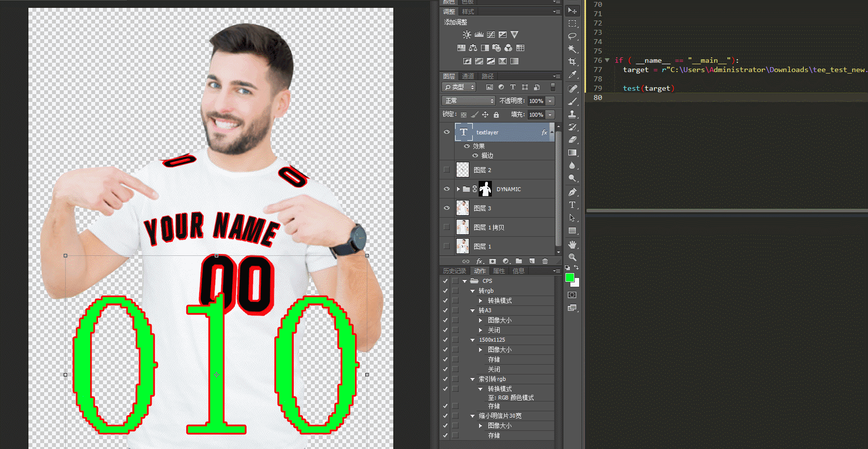The height and width of the screenshot is (449, 868).
Task: Switch to the 通道 channels tab
Action: tap(468, 76)
